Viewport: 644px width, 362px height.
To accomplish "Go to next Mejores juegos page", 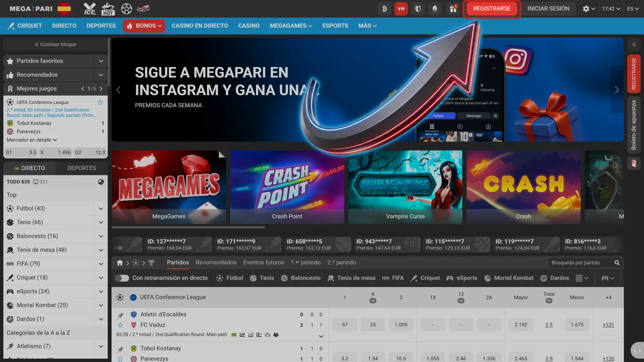I will point(101,89).
